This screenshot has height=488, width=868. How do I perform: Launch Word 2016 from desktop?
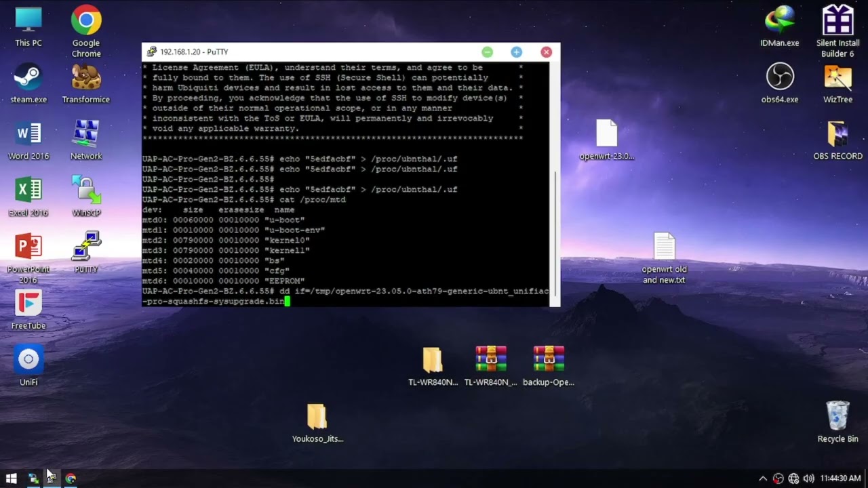tap(28, 140)
